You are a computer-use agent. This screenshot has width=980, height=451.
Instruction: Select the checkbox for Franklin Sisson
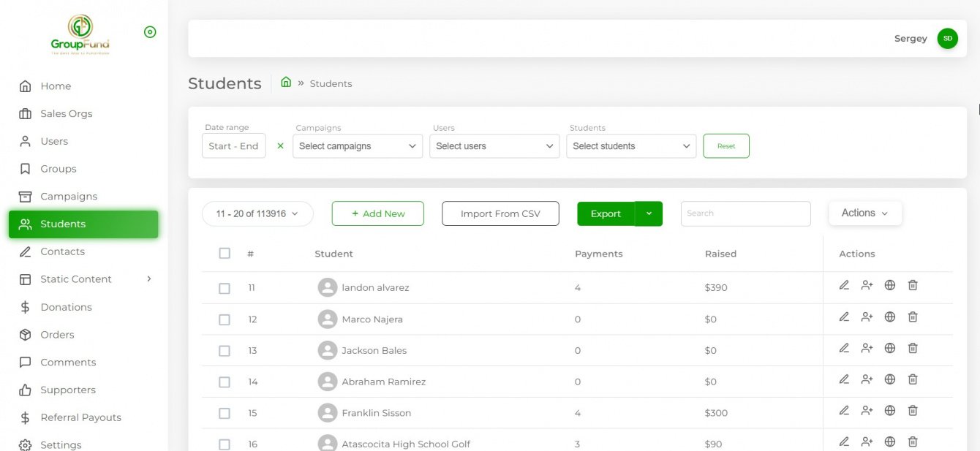(225, 413)
